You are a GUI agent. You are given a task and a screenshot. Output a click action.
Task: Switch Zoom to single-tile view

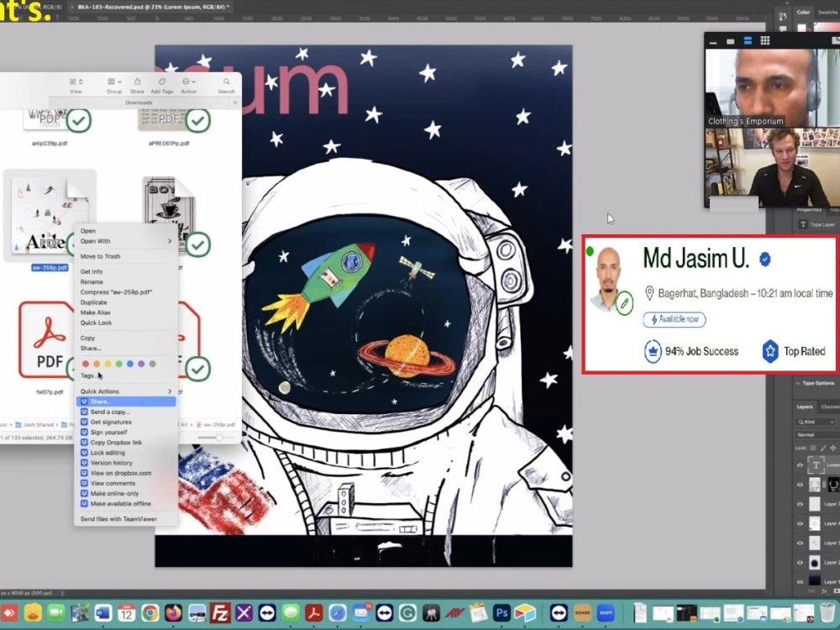tap(730, 41)
